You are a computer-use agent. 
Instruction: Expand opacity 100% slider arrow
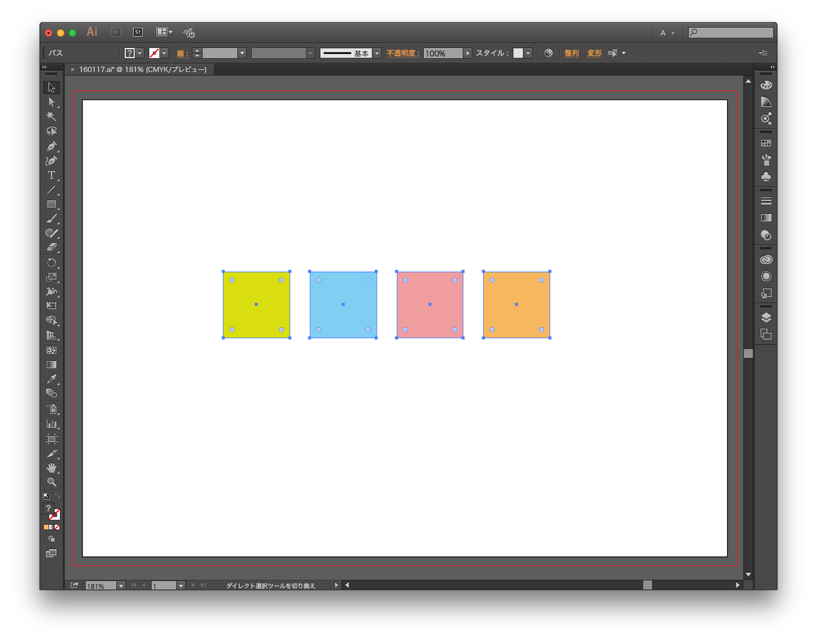[x=468, y=53]
